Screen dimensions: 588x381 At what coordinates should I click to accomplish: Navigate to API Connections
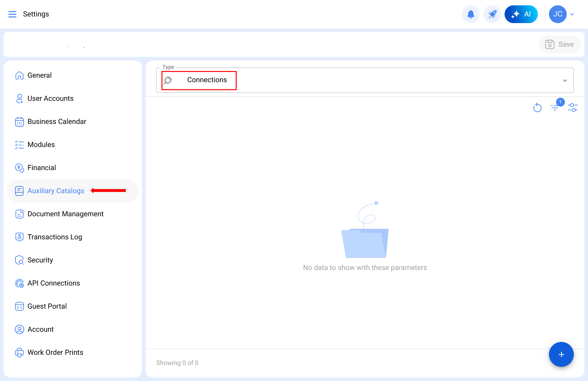pos(54,283)
